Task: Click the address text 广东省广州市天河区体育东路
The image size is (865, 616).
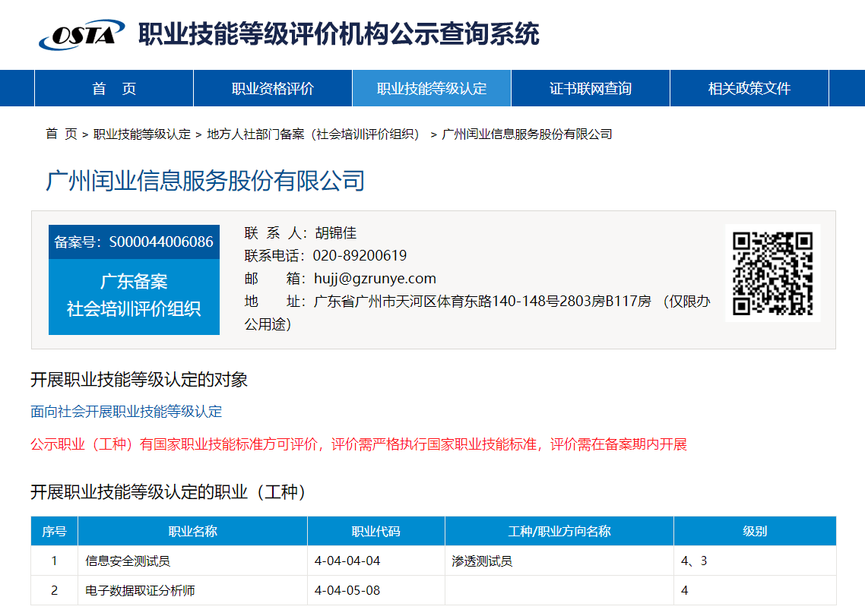Action: (403, 301)
